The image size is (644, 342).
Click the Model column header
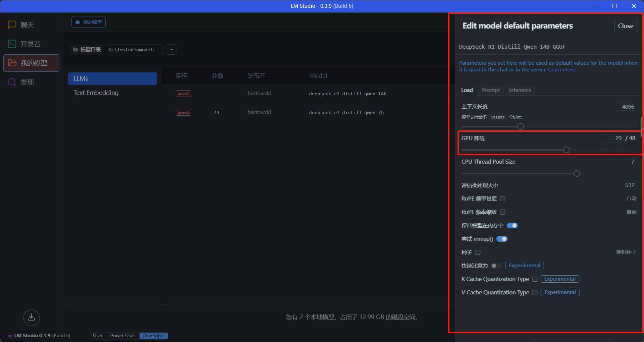[318, 76]
